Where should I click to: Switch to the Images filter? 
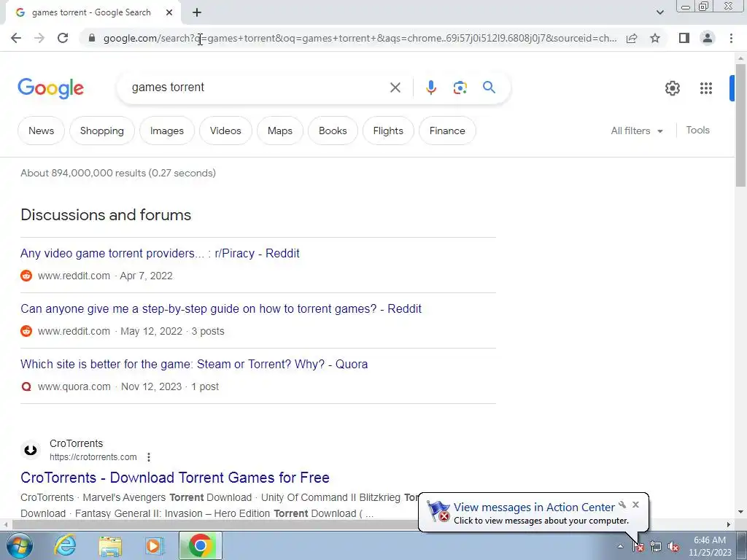pyautogui.click(x=167, y=131)
